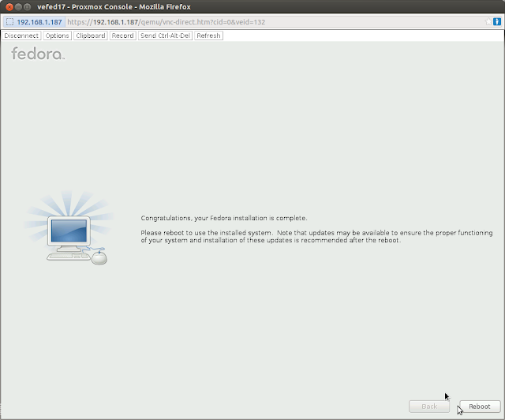
Task: Close the Firefox window with red button
Action: [x=9, y=7]
